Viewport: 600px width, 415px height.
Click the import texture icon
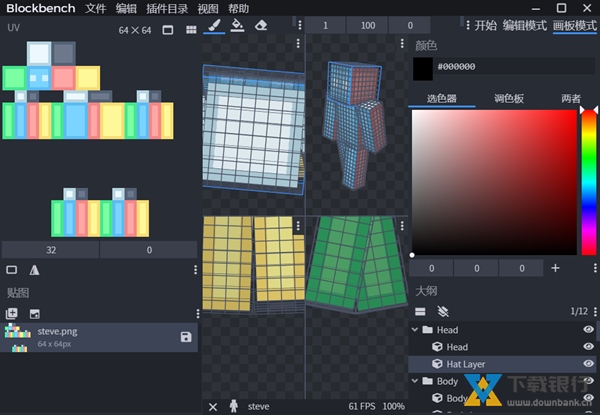[x=34, y=313]
